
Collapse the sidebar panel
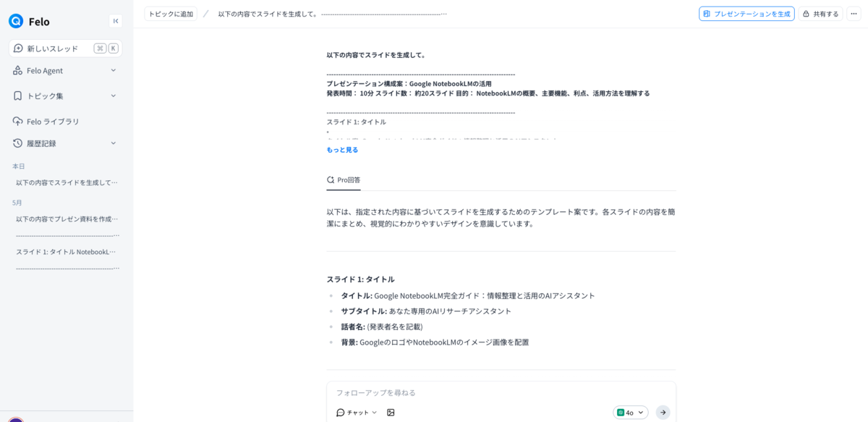[116, 21]
